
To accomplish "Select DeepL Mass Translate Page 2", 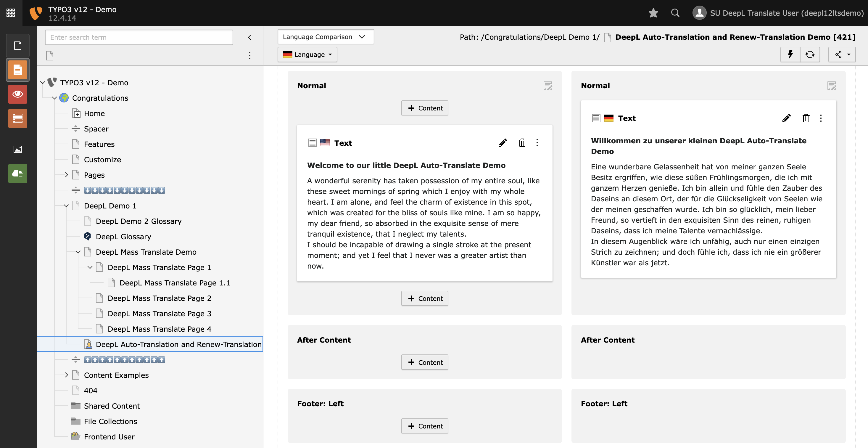I will click(160, 298).
